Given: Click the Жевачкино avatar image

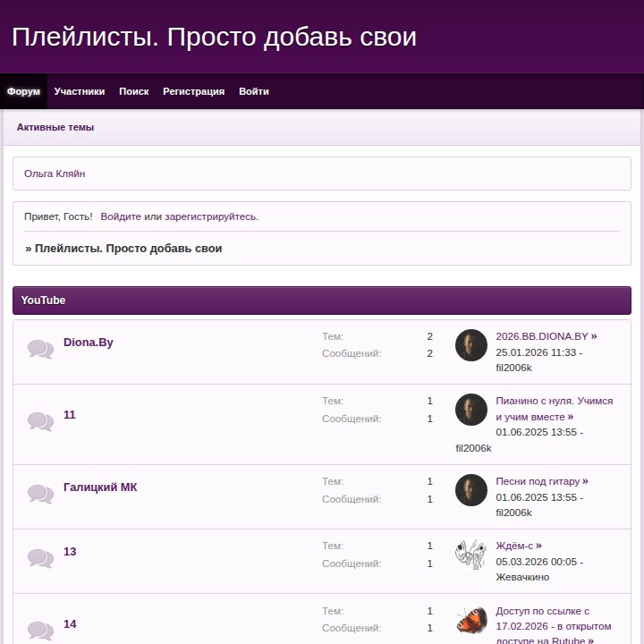Looking at the screenshot, I should tap(471, 555).
